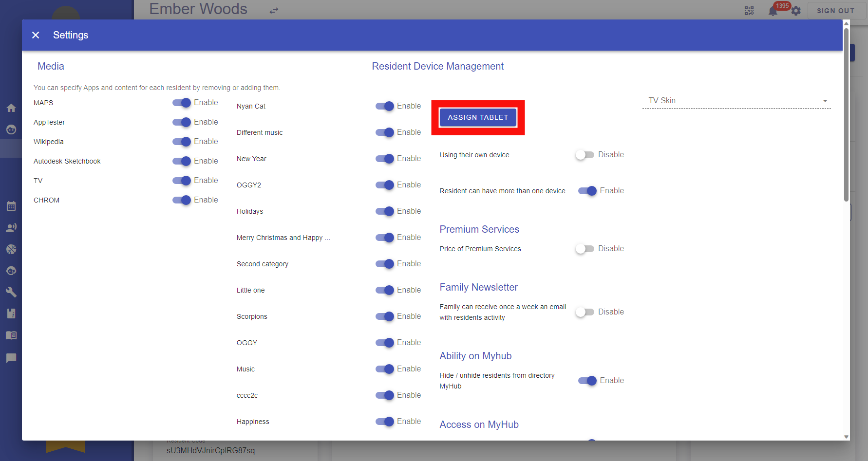Open the wrench maintenance icon in sidebar

11,292
